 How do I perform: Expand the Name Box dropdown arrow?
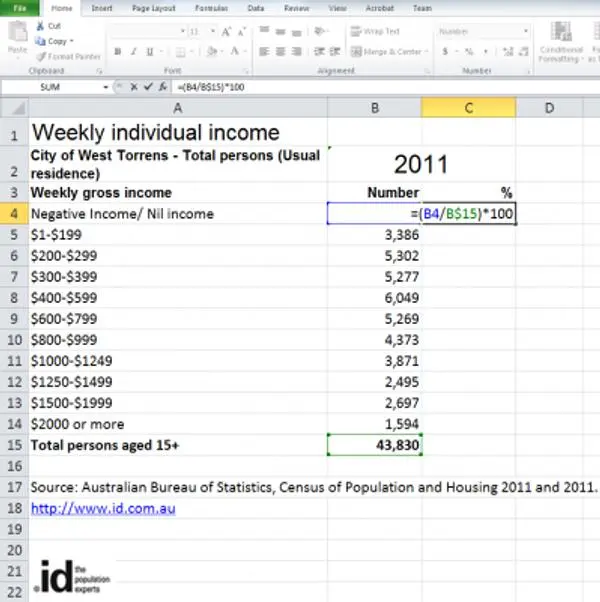pos(106,88)
